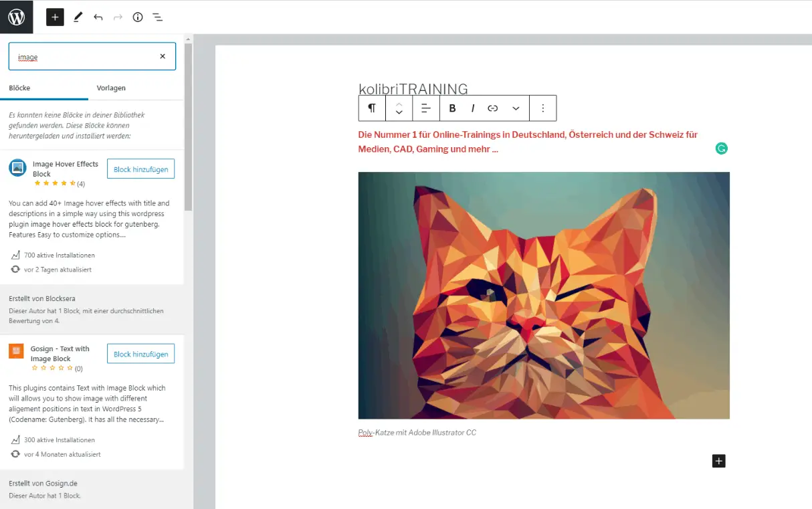
Task: Add the Gosign Text with Image Block
Action: coord(140,354)
